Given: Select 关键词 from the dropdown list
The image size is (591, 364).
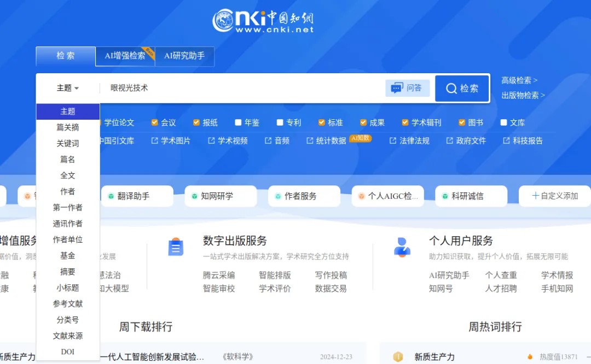Looking at the screenshot, I should click(68, 143).
